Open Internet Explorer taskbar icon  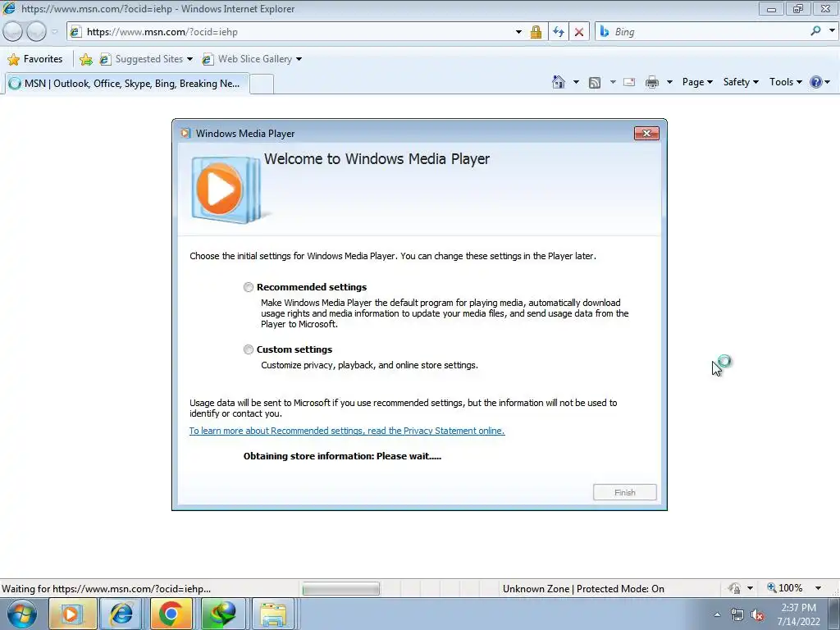pyautogui.click(x=121, y=614)
